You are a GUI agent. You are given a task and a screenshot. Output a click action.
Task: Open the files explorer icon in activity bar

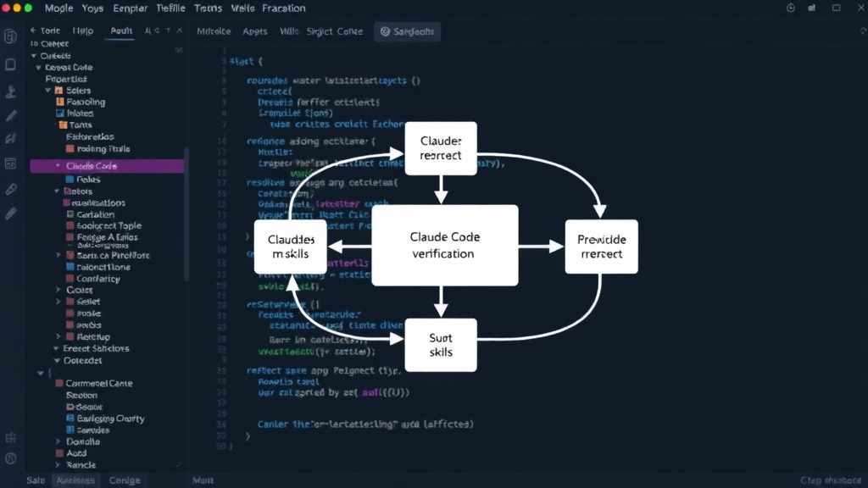click(10, 36)
